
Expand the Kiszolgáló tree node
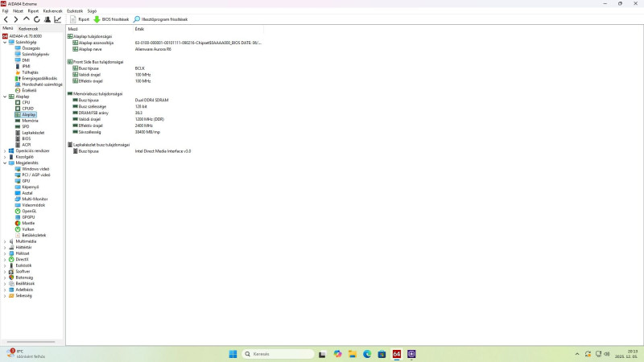(x=5, y=157)
